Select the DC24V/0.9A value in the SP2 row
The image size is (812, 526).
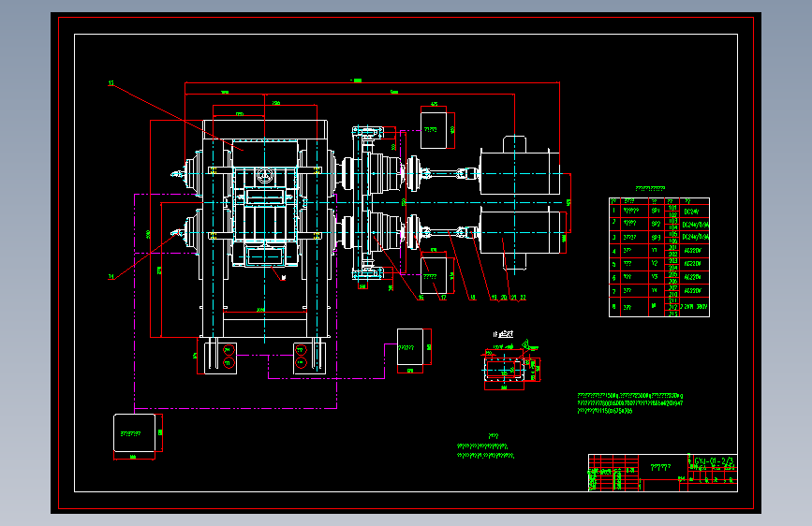pos(696,225)
